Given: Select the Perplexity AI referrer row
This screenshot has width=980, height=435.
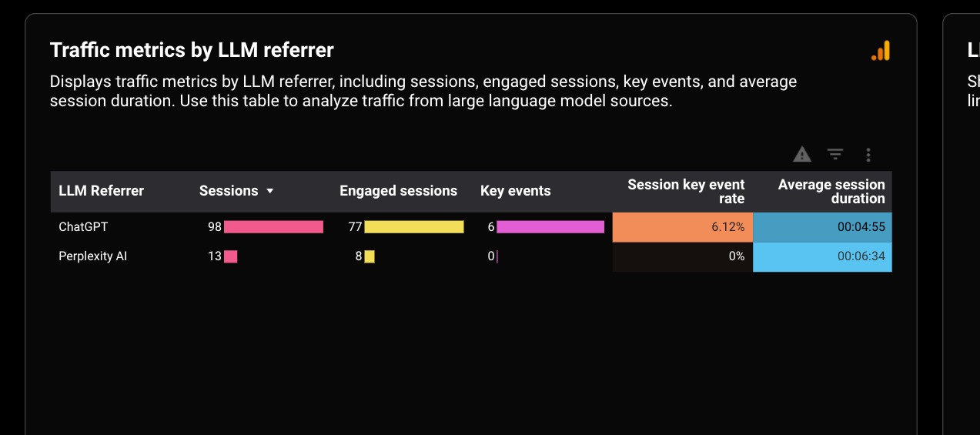Looking at the screenshot, I should click(471, 256).
